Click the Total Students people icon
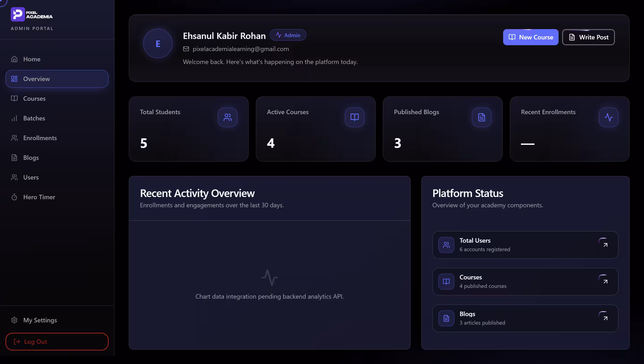 pyautogui.click(x=227, y=117)
